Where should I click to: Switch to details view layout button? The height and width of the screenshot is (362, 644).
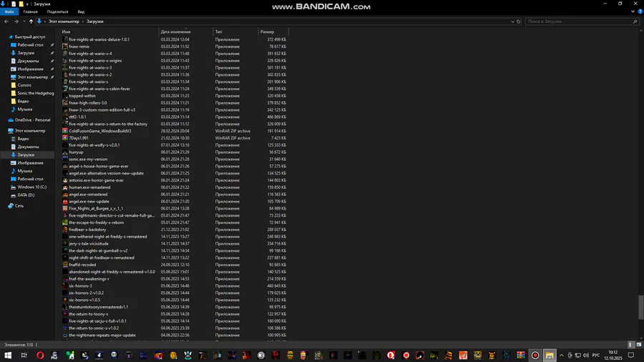pos(631,345)
